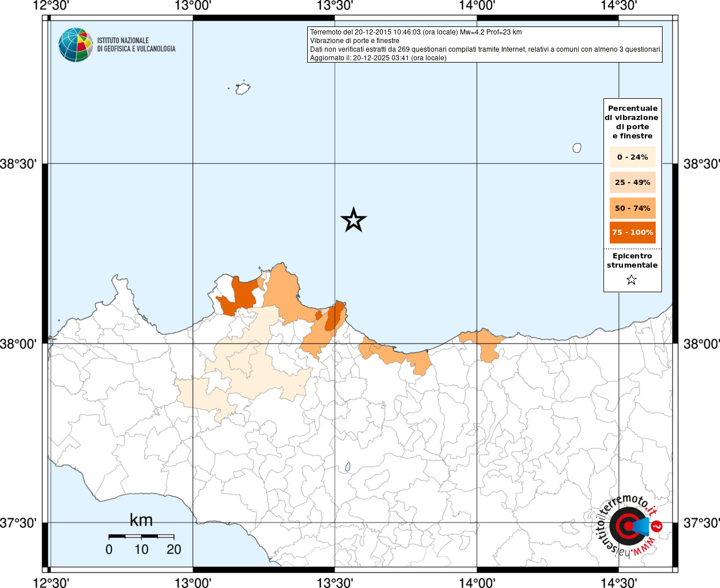The image size is (720, 588).
Task: Click the top axis label 12°30'
Action: pyautogui.click(x=51, y=6)
